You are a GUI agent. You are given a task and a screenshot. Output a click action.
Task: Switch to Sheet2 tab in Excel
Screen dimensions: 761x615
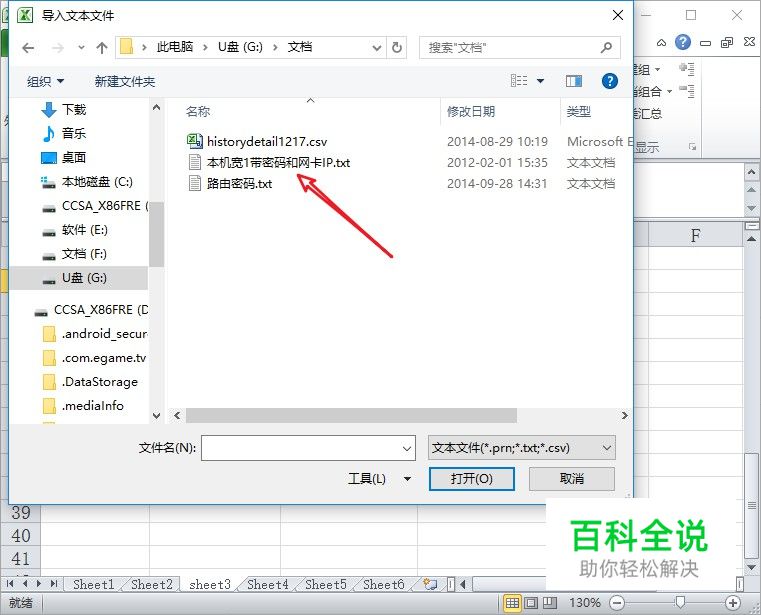click(x=151, y=584)
